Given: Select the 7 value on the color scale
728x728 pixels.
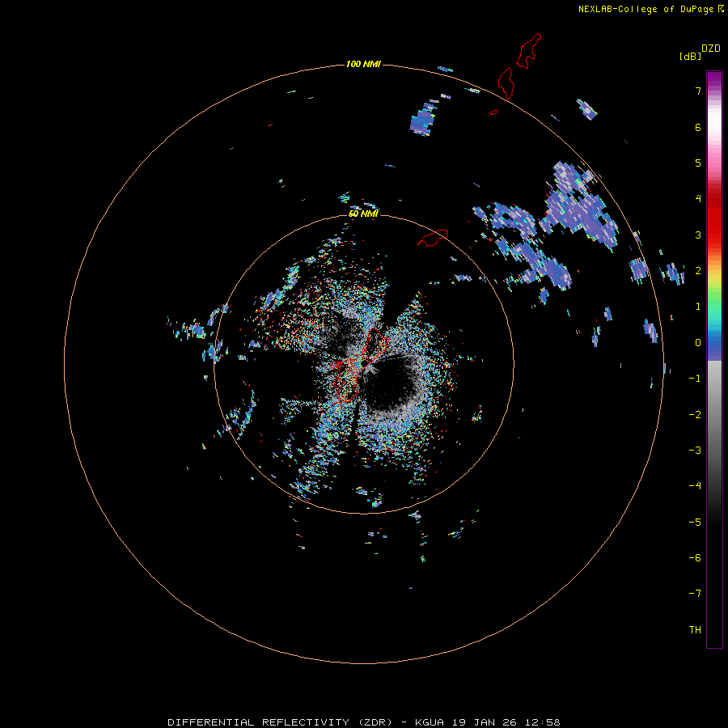Looking at the screenshot, I should point(698,91).
